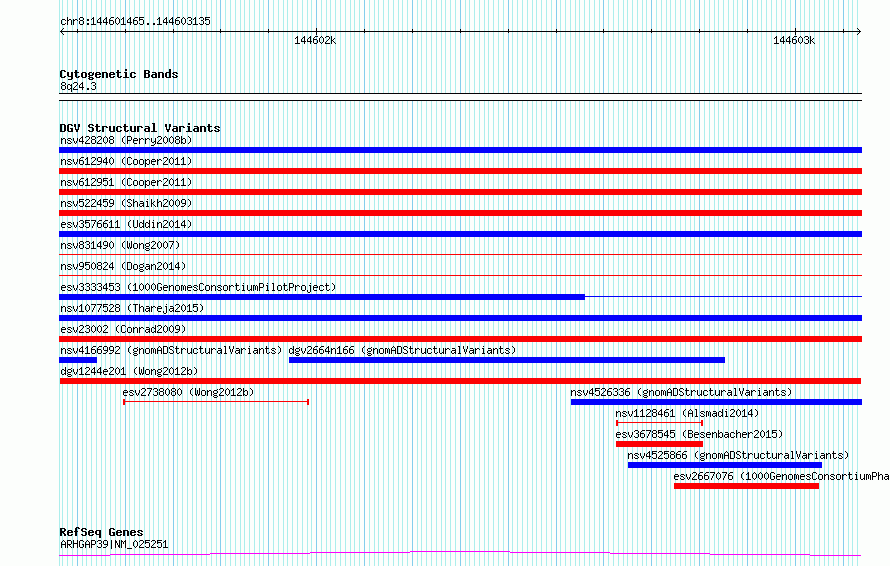Open esv23002 (Conrad2009) variant
The image size is (890, 566).
123,329
